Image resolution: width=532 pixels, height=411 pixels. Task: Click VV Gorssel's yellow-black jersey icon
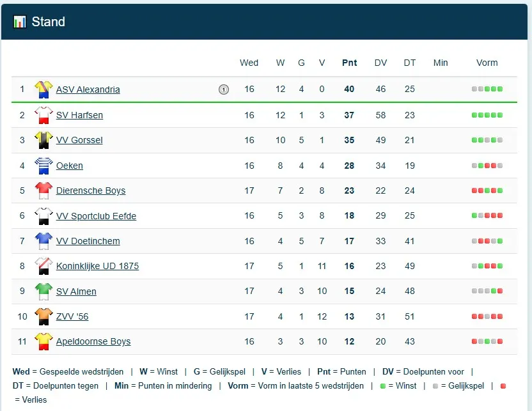pyautogui.click(x=43, y=140)
